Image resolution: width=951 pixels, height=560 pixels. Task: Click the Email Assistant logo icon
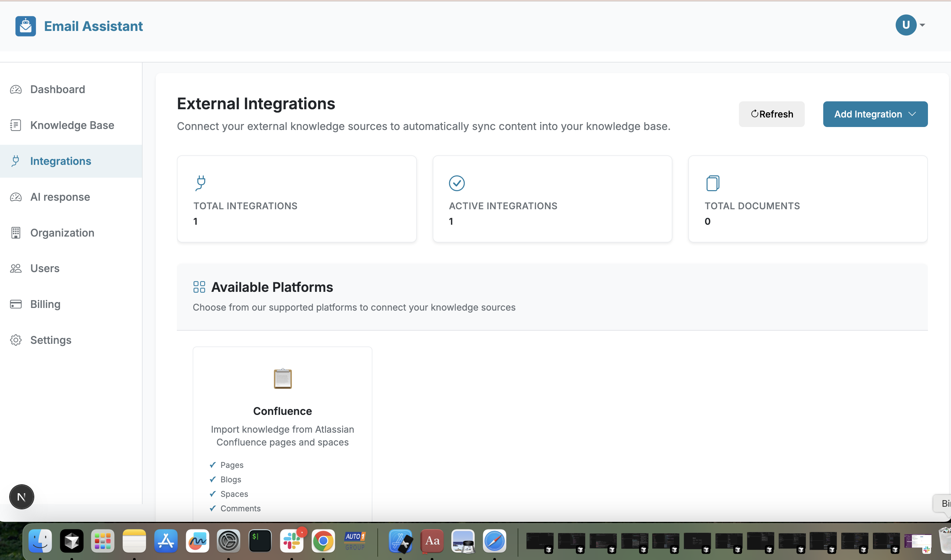(x=25, y=26)
